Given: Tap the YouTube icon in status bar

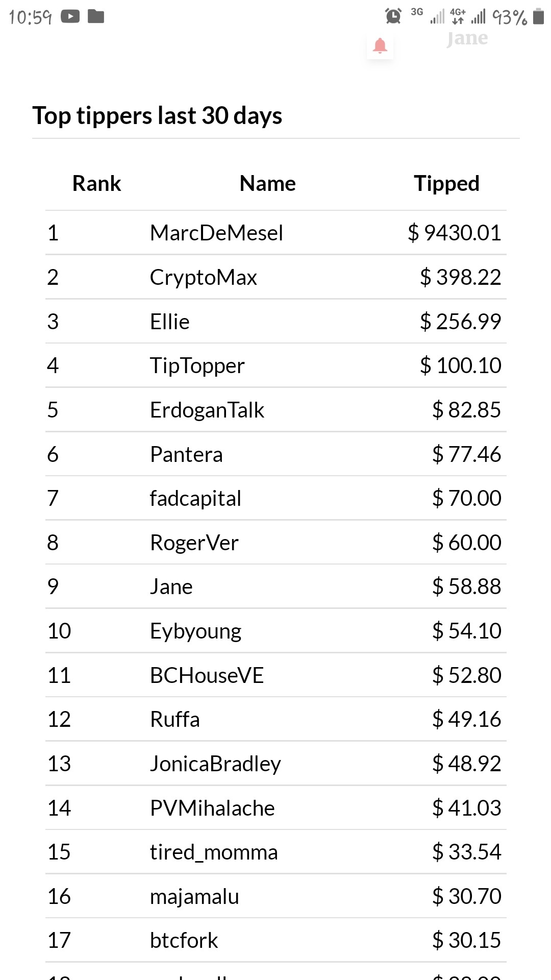Looking at the screenshot, I should [70, 17].
